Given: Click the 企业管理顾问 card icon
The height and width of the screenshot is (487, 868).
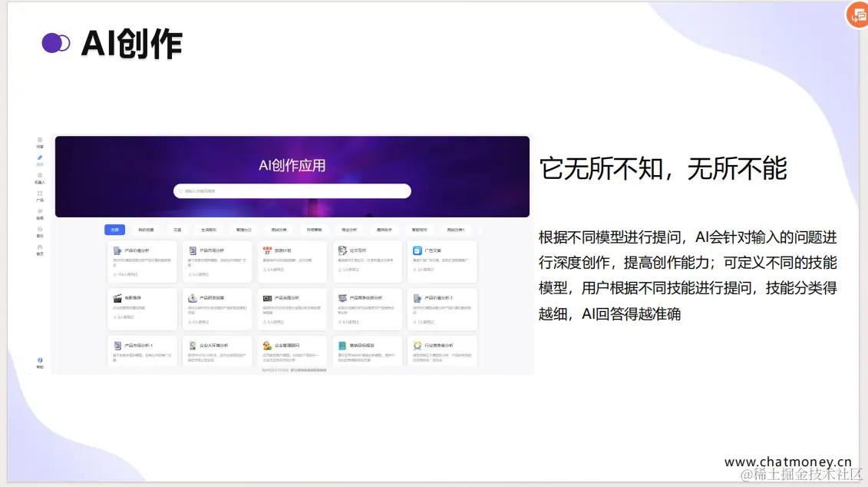Looking at the screenshot, I should 267,345.
